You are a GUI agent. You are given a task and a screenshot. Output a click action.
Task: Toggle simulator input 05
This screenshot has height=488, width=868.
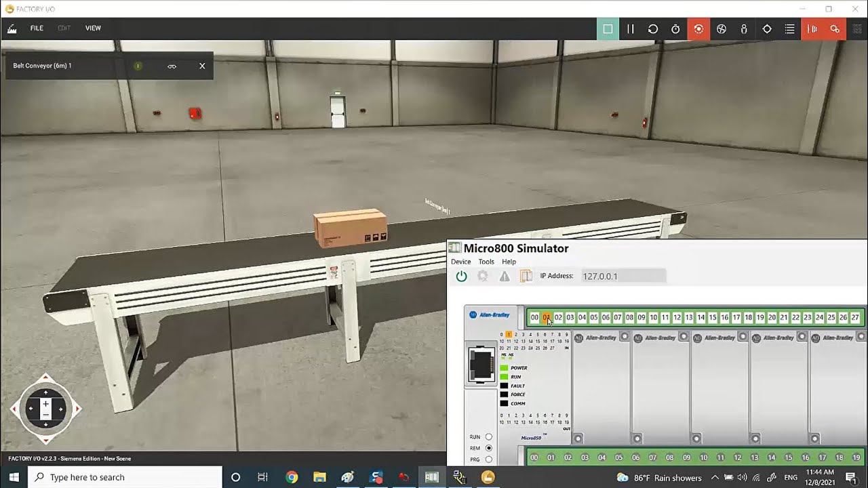[594, 317]
